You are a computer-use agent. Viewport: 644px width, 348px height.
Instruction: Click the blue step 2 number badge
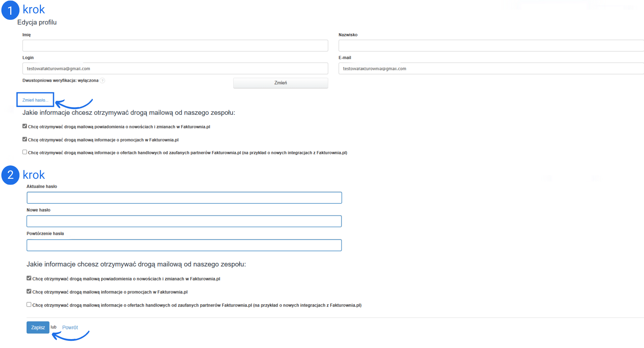(x=10, y=175)
